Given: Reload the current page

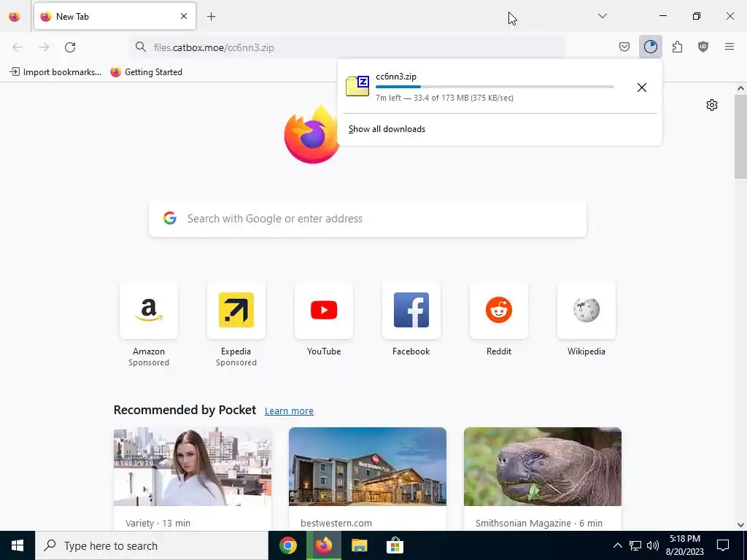Looking at the screenshot, I should pyautogui.click(x=70, y=47).
